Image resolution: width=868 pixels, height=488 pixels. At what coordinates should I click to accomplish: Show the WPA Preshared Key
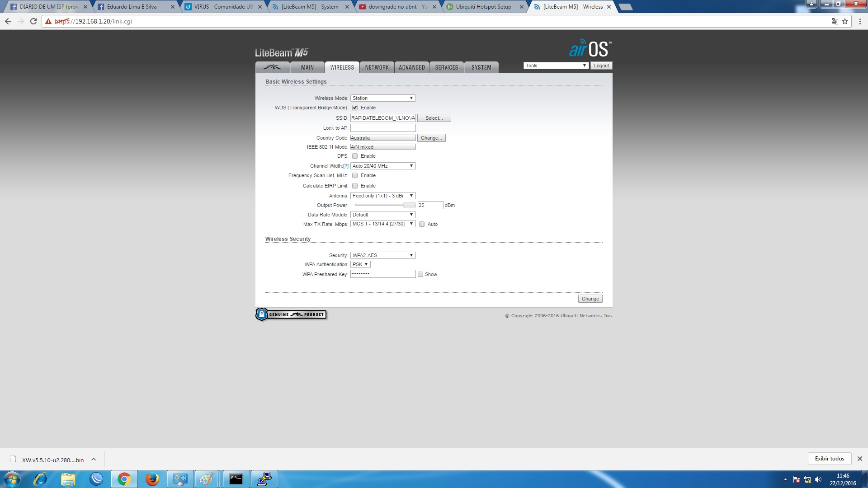pyautogui.click(x=420, y=274)
